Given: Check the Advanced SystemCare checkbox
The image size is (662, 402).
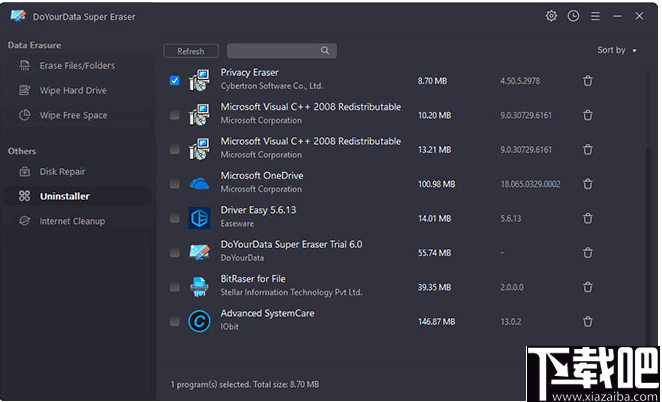Looking at the screenshot, I should pyautogui.click(x=174, y=321).
